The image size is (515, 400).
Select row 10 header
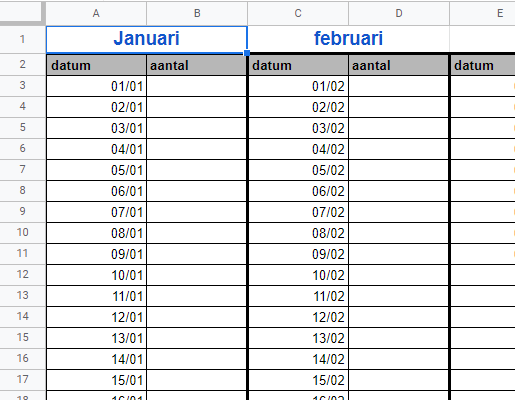[x=22, y=232]
